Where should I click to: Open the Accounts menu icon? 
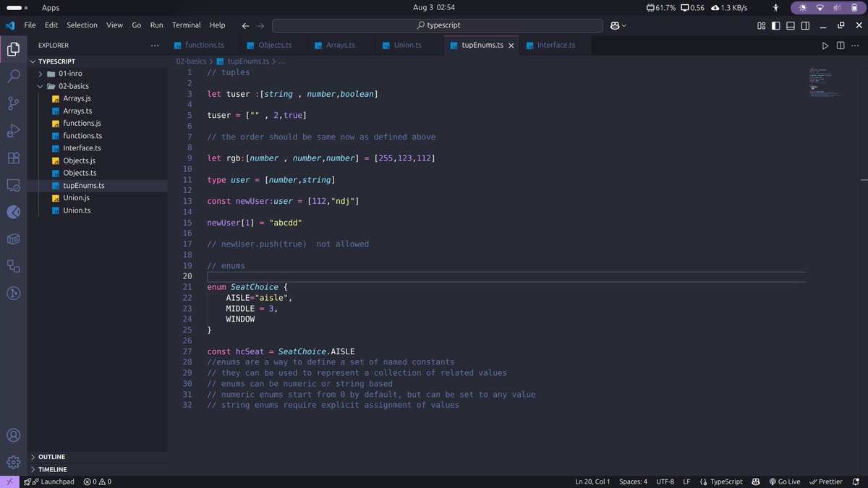coord(13,436)
